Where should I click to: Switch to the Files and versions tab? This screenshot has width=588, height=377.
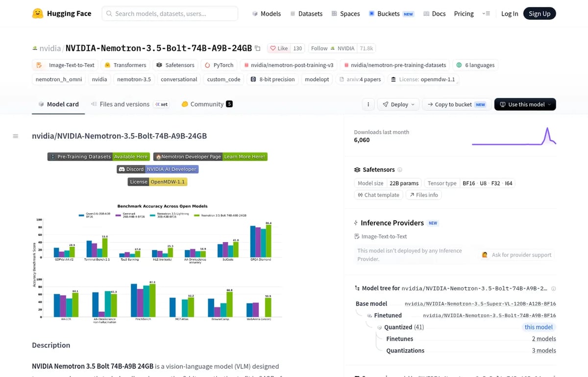[x=130, y=104]
